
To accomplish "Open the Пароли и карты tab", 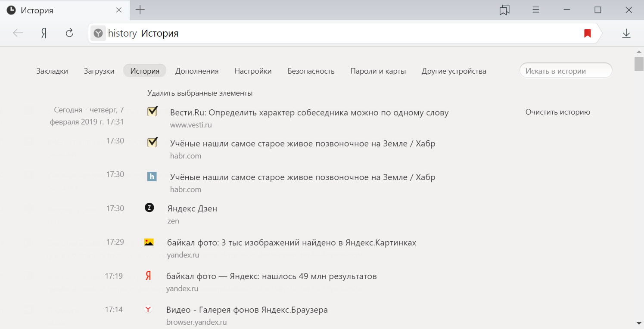I will (x=378, y=71).
